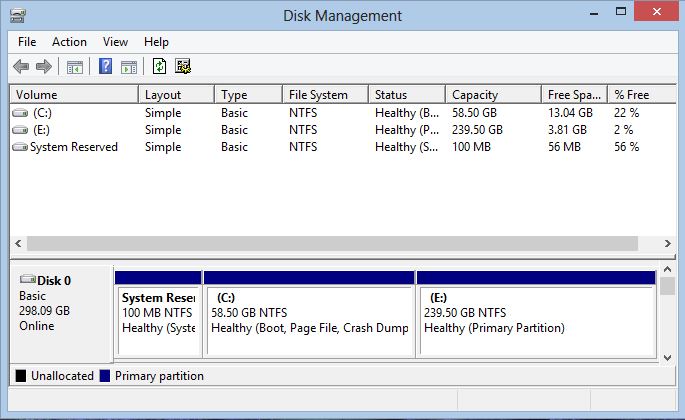The image size is (685, 420).
Task: Open the Help menu
Action: [x=156, y=42]
